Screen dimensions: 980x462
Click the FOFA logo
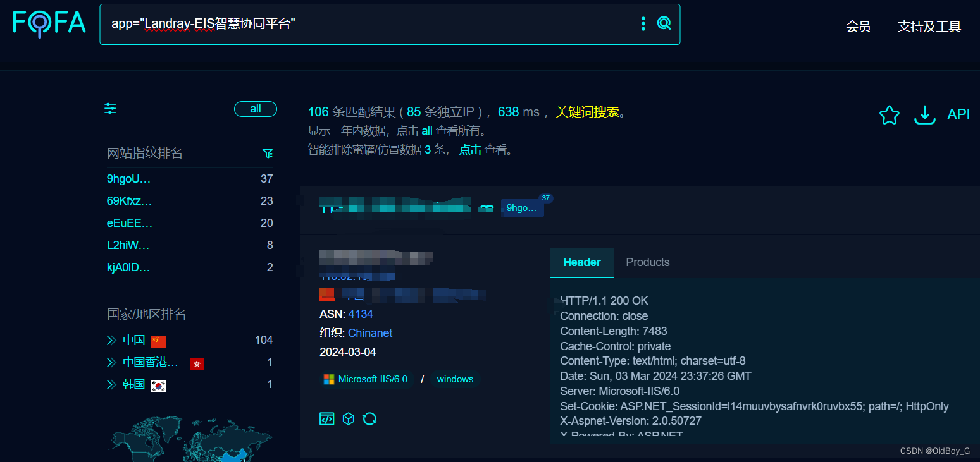tap(49, 23)
